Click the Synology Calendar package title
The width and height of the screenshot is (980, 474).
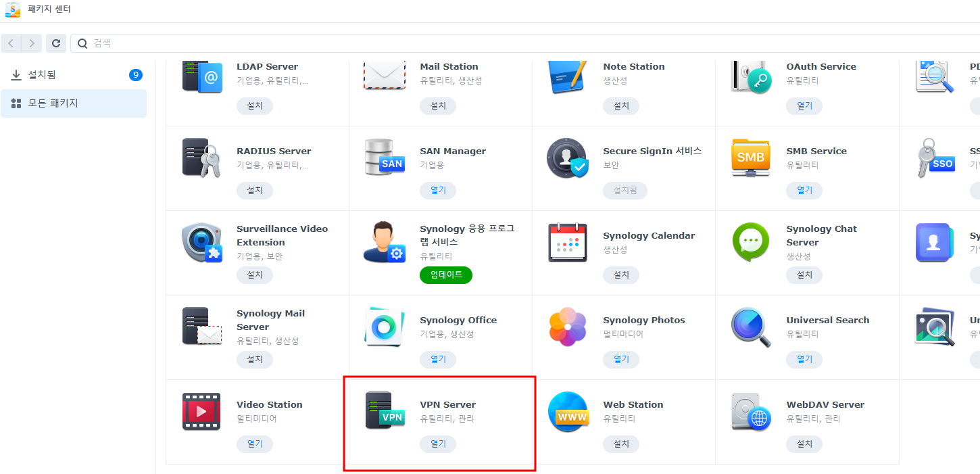[x=649, y=236]
